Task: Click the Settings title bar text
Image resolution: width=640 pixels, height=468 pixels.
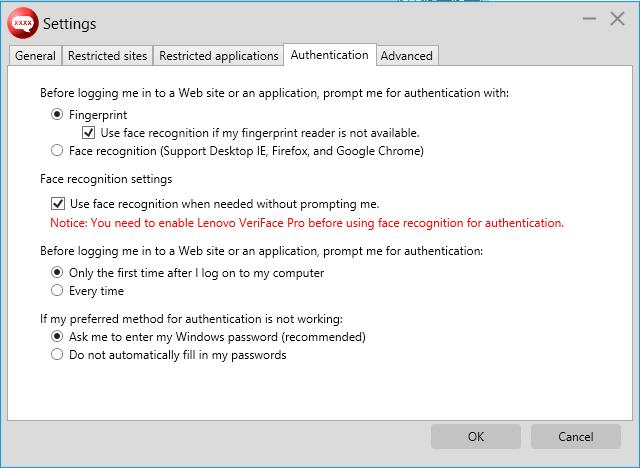Action: coord(70,23)
